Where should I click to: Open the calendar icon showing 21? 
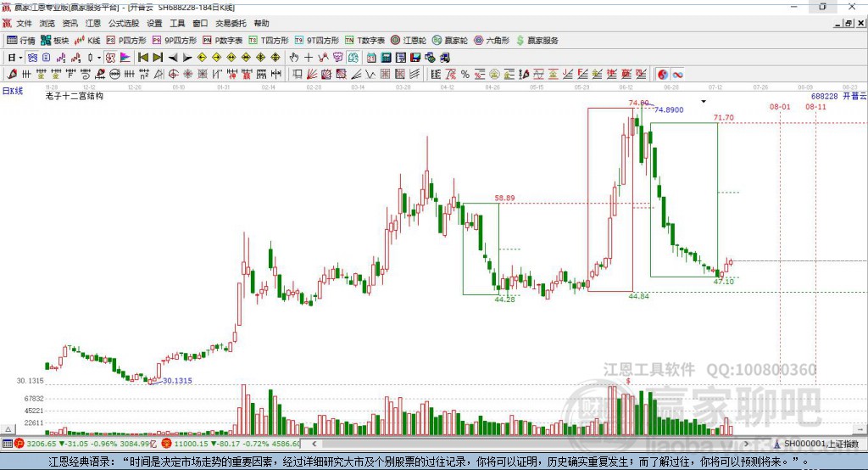(371, 58)
